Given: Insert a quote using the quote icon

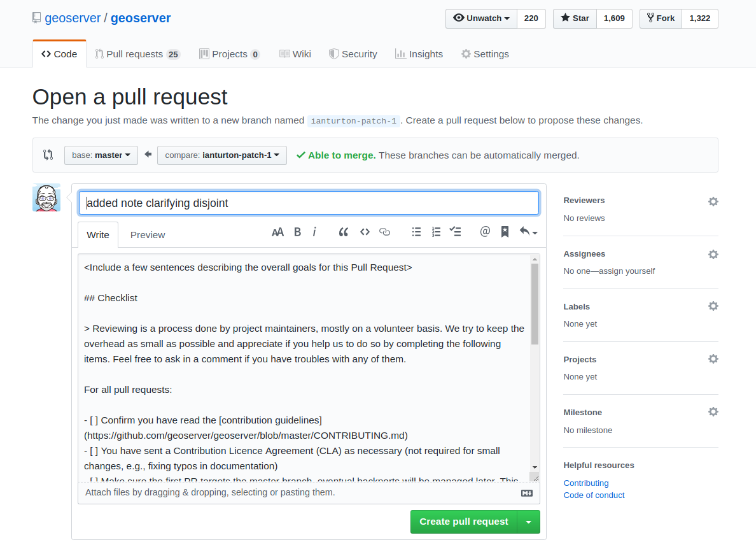Looking at the screenshot, I should pos(343,232).
